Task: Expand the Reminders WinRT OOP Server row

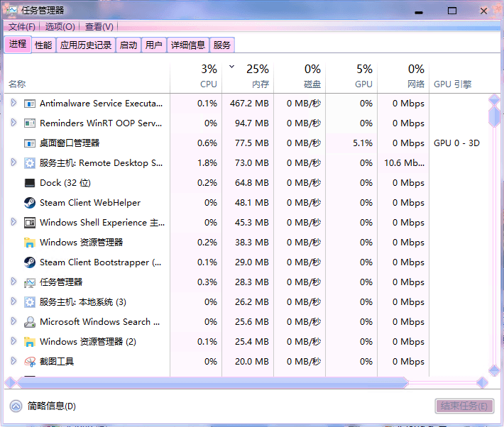Action: pos(13,123)
